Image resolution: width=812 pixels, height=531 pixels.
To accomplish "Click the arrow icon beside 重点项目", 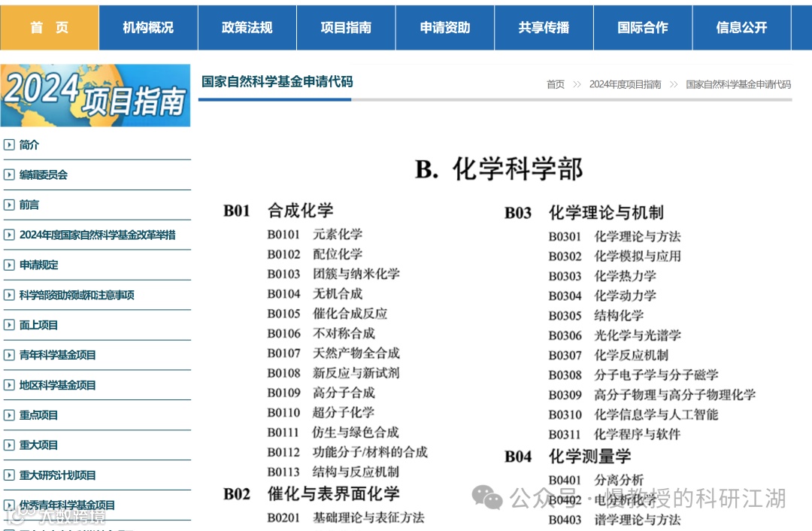I will (9, 415).
